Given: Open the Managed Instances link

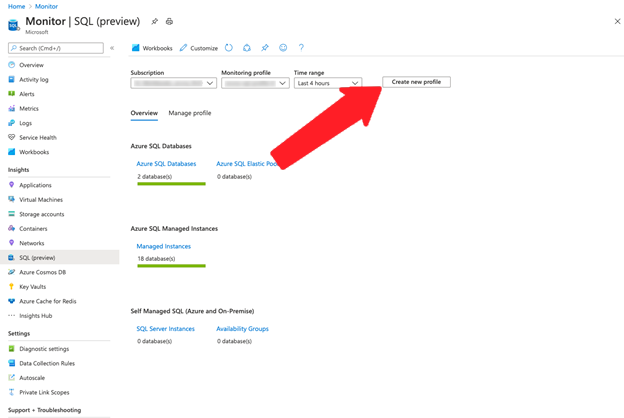Looking at the screenshot, I should coord(164,246).
